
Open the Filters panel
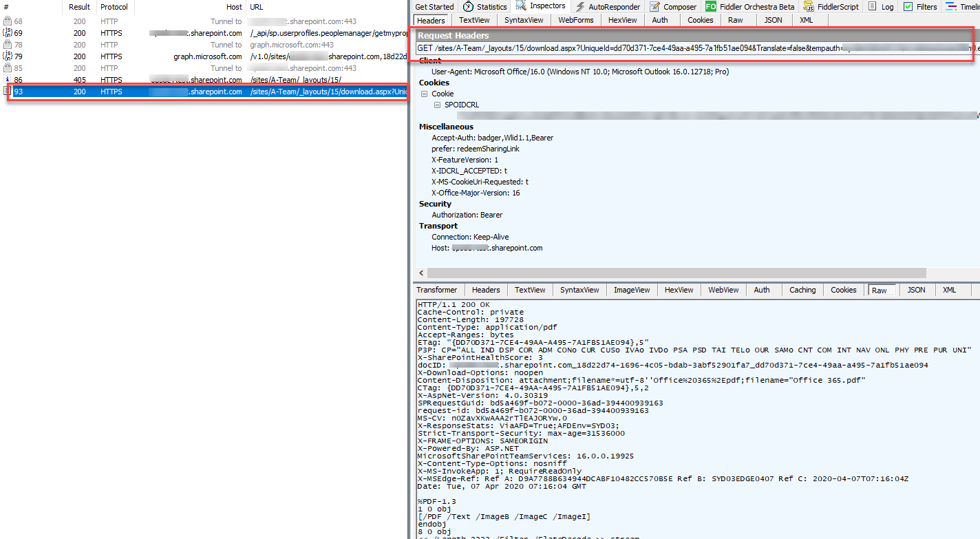click(921, 6)
